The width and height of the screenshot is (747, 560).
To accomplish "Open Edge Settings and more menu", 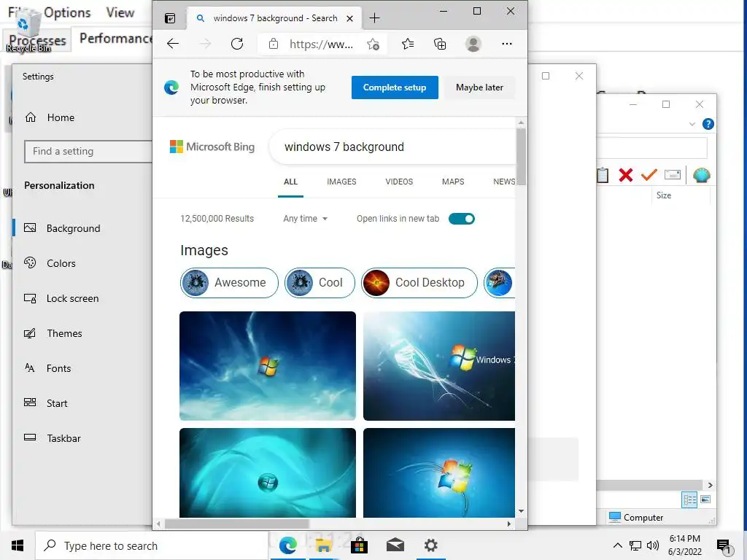I will [507, 44].
